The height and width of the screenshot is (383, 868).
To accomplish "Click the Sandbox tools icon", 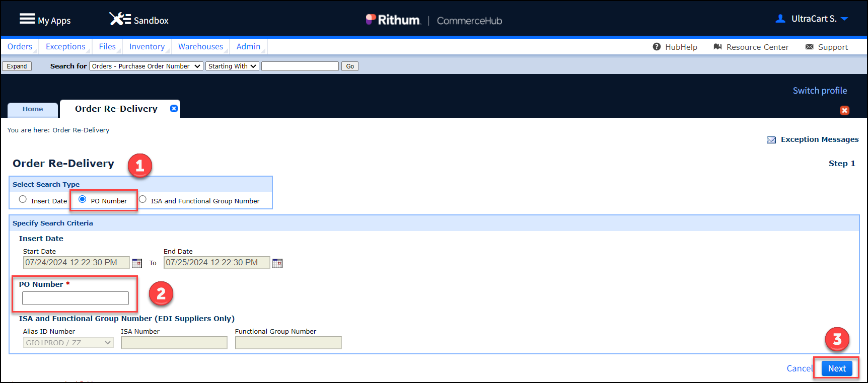I will point(120,19).
